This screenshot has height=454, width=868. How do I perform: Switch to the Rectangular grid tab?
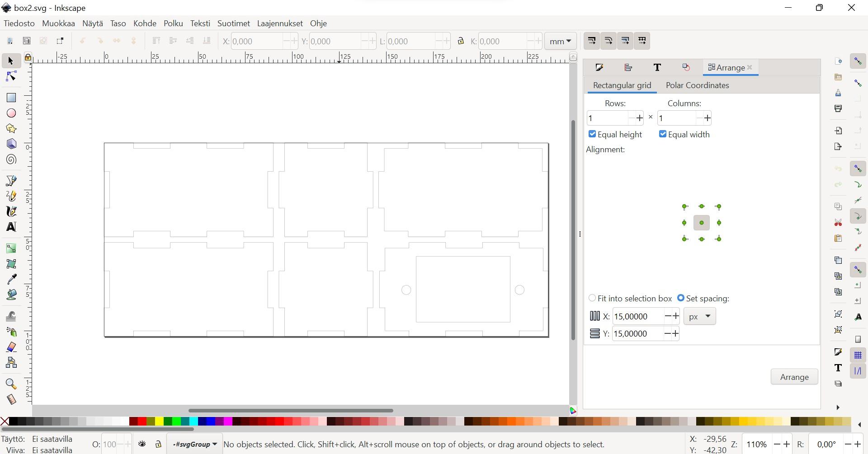tap(622, 85)
